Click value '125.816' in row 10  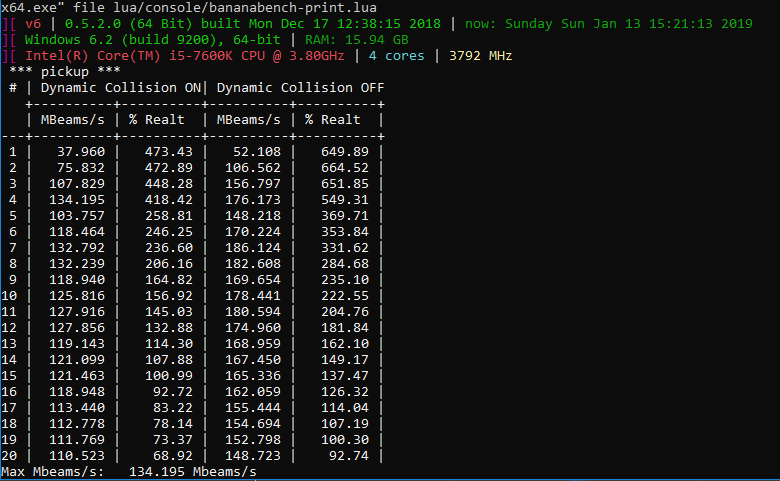point(77,295)
